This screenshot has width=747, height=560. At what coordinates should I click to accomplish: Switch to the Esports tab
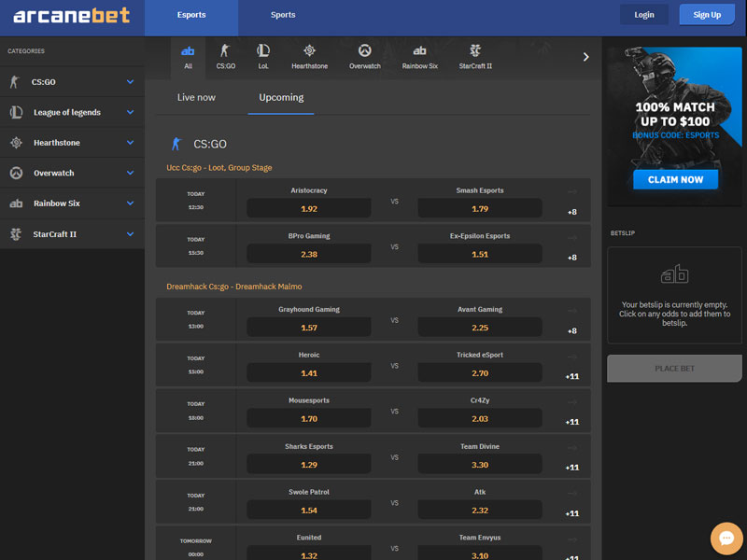191,18
